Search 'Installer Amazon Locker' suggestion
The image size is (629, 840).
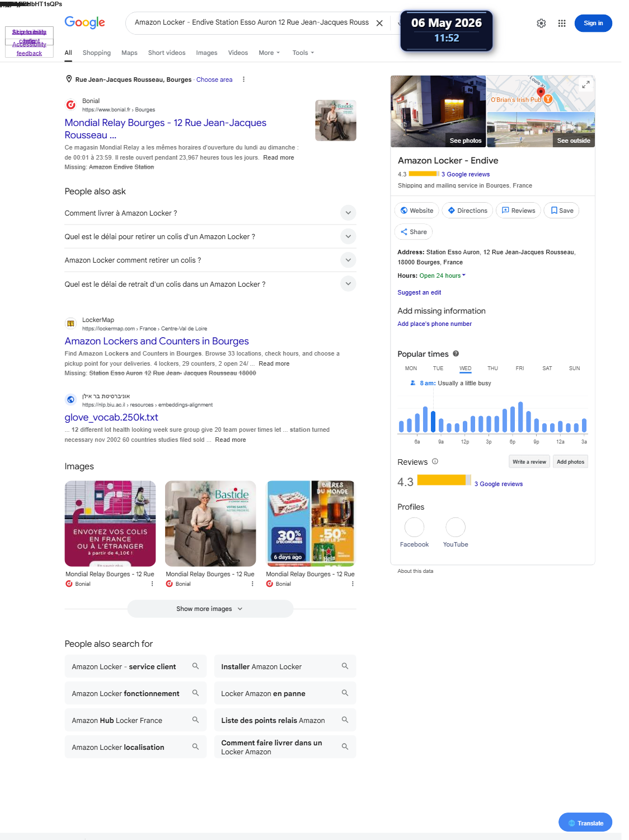(x=285, y=666)
